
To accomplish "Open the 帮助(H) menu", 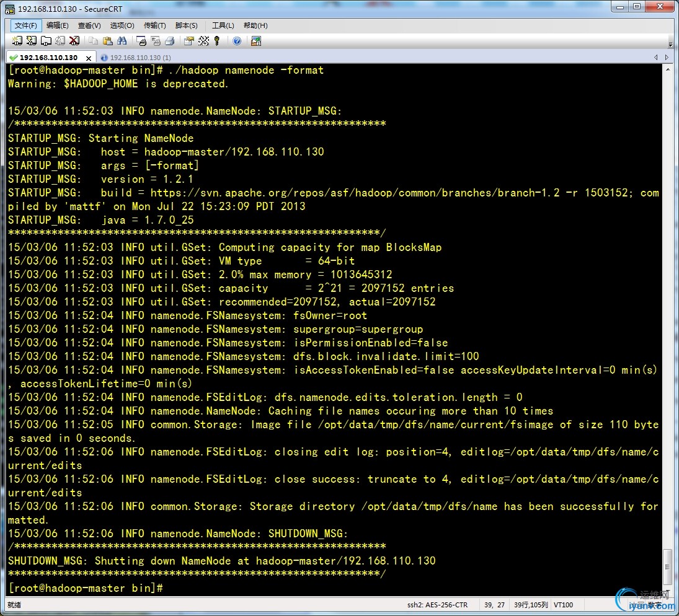I will click(x=255, y=25).
